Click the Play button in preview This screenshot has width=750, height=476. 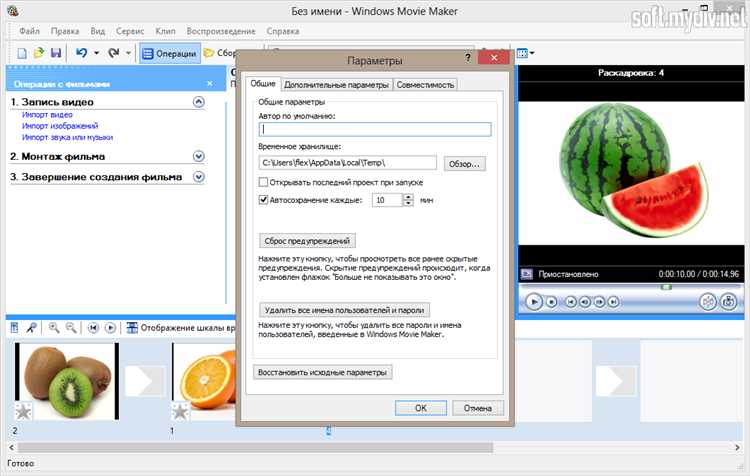(x=534, y=302)
